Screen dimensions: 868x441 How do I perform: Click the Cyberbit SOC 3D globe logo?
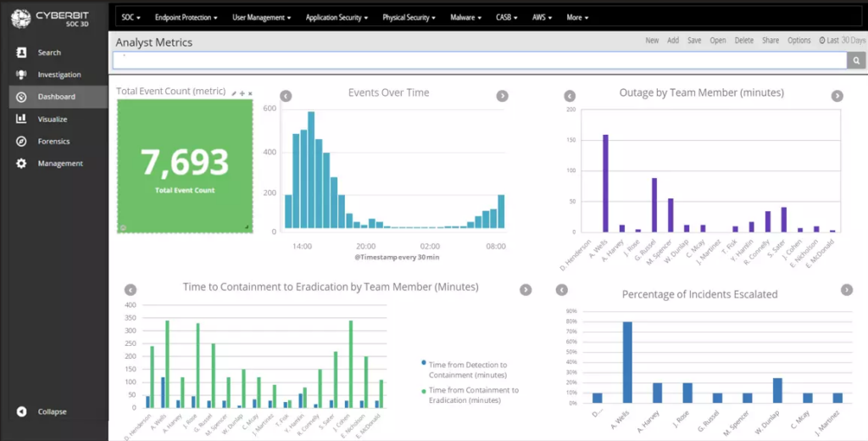coord(20,19)
